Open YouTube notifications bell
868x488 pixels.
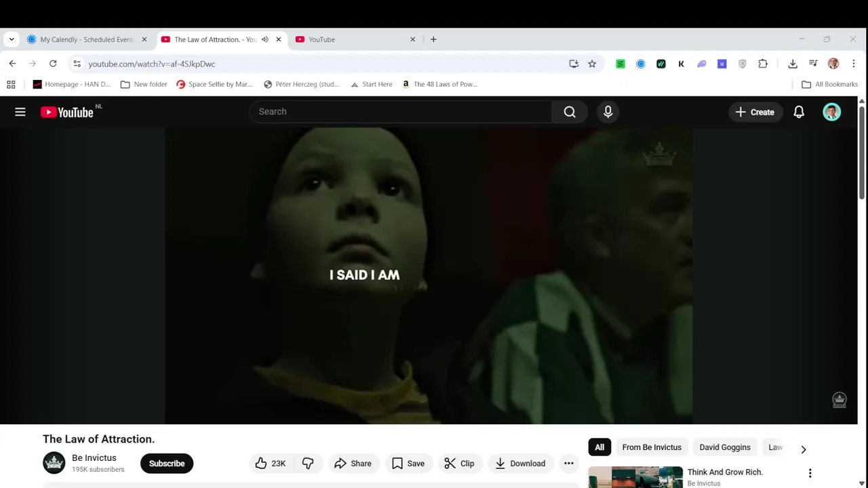coord(799,112)
